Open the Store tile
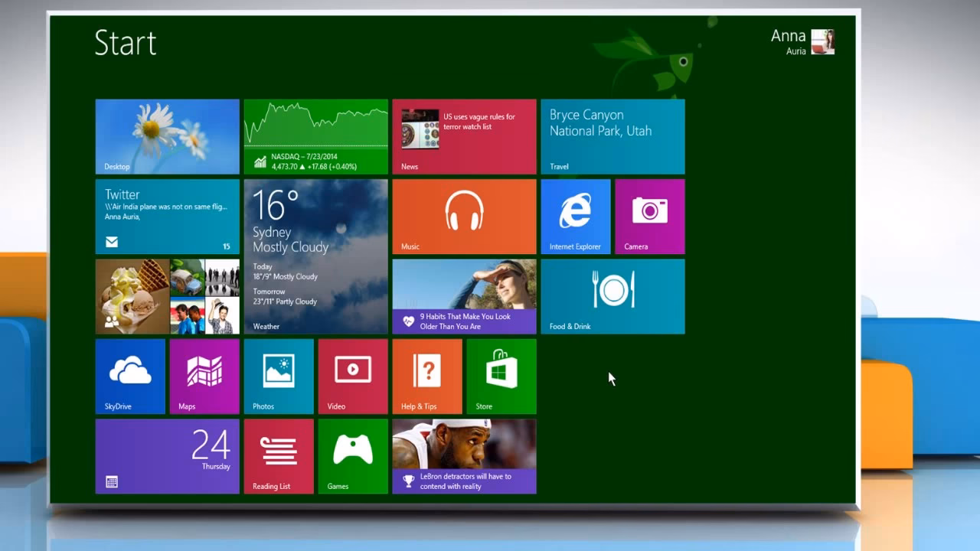The width and height of the screenshot is (980, 551). [x=501, y=376]
